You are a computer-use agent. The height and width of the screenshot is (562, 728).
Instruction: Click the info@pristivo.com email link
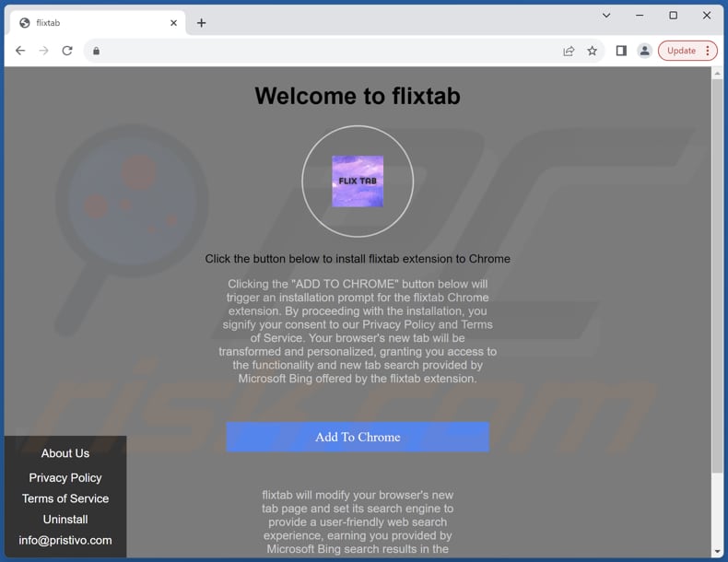[x=65, y=540]
